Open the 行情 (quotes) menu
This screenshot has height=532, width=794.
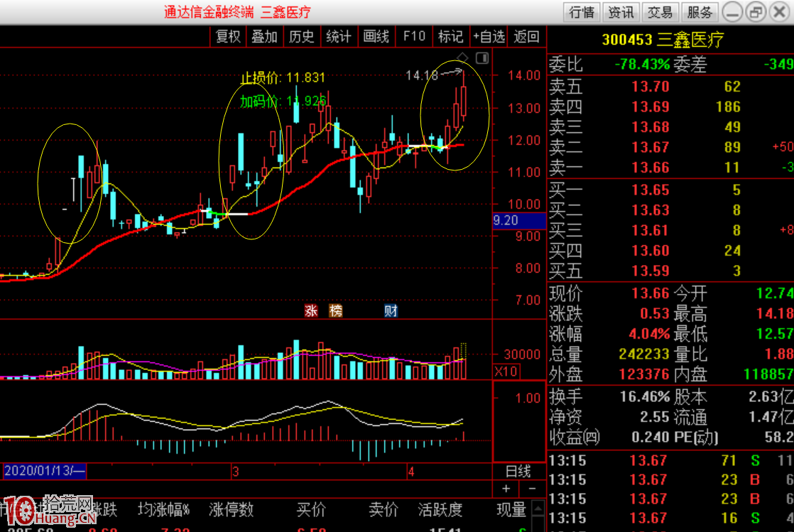click(582, 11)
